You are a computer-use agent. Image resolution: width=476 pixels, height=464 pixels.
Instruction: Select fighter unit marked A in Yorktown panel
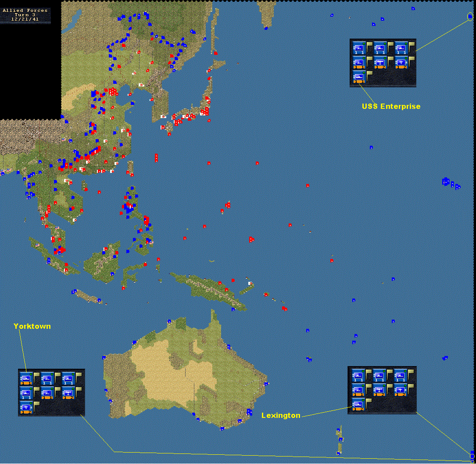coord(26,407)
